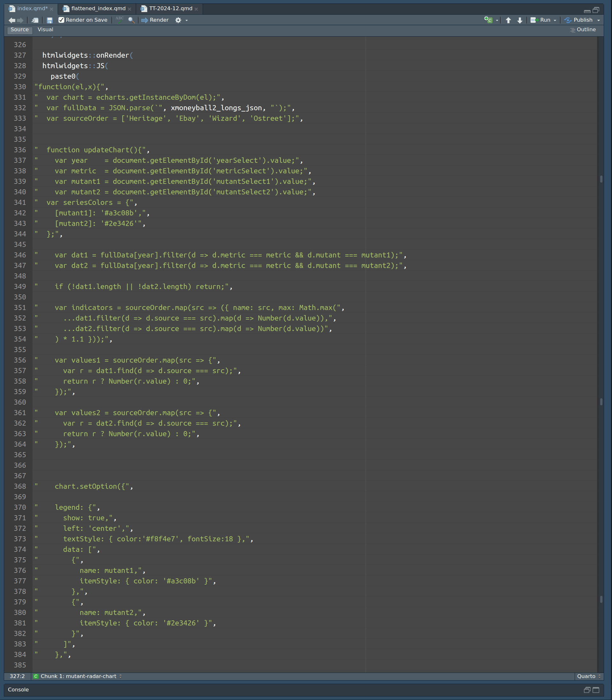612x700 pixels.
Task: Open the TT-2024-12.qmd tab
Action: 171,9
